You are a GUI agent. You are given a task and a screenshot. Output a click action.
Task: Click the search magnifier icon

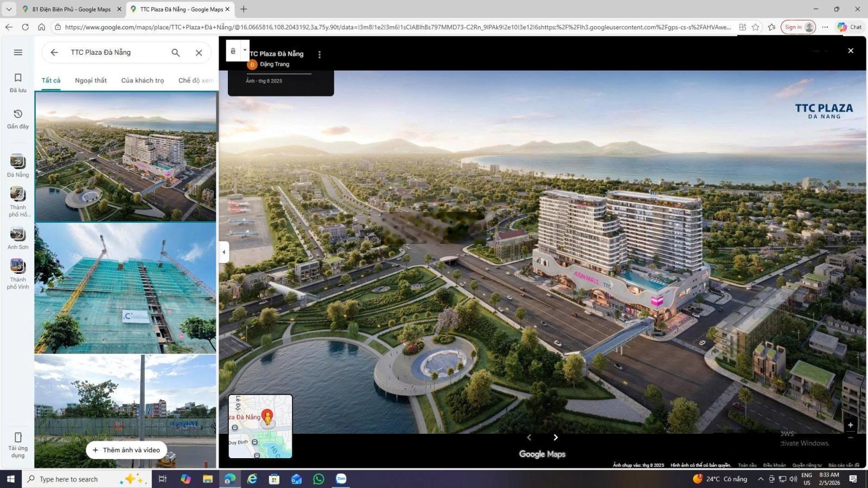[x=175, y=53]
